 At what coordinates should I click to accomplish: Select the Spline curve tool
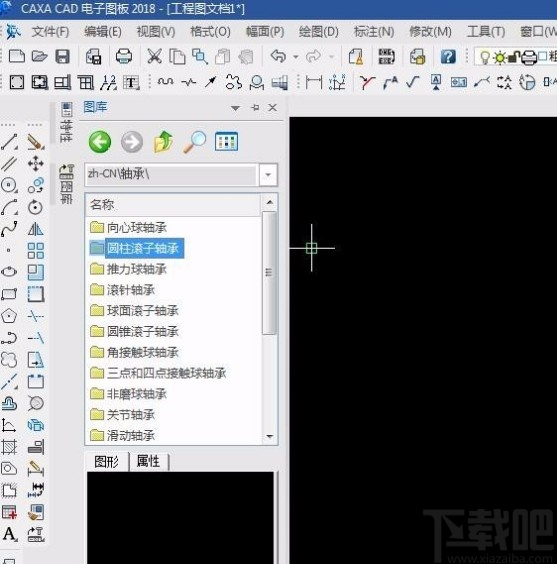pos(9,229)
